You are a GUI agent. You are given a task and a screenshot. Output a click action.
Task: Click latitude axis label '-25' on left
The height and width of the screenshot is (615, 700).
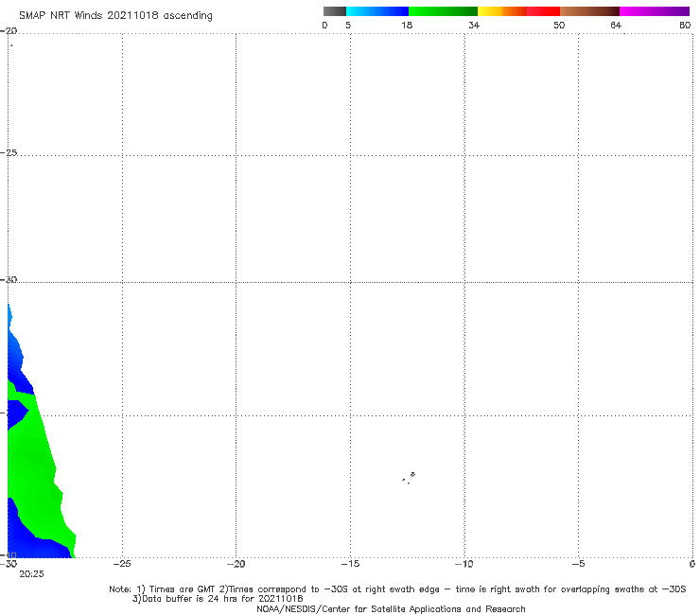(9, 152)
